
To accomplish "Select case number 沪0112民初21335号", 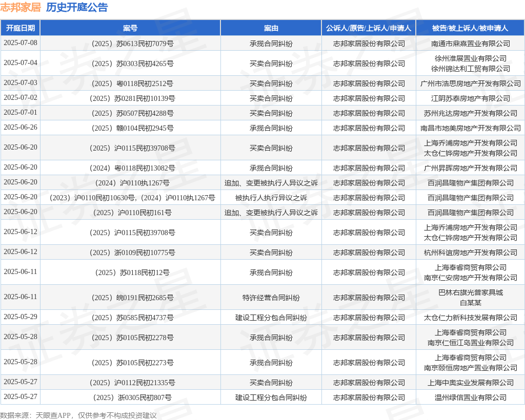I will (x=132, y=383).
